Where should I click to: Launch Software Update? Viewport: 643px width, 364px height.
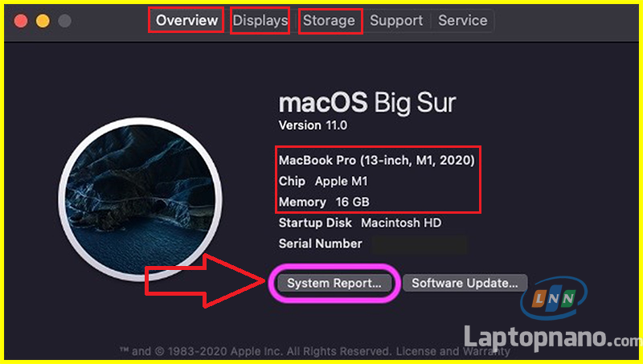point(465,283)
